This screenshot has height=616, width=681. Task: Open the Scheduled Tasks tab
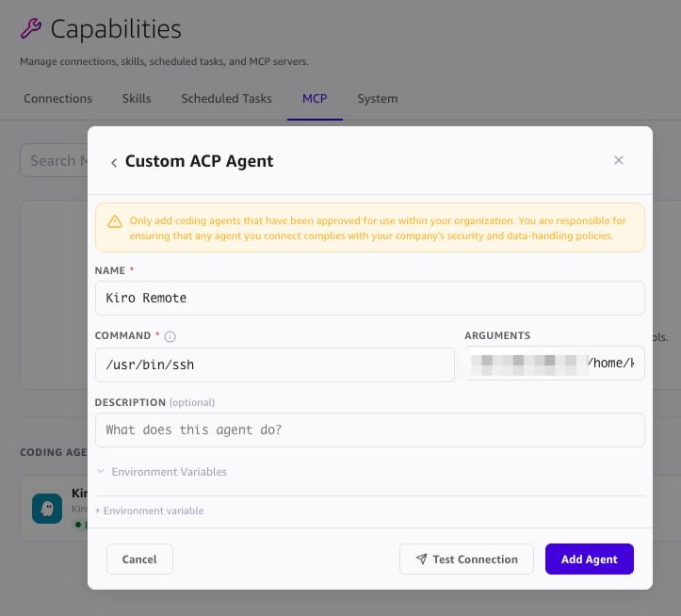226,99
